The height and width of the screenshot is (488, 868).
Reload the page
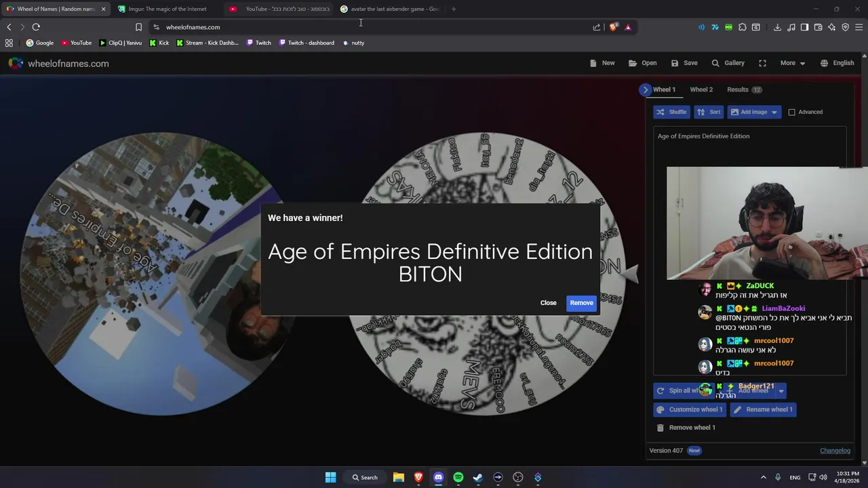(36, 27)
